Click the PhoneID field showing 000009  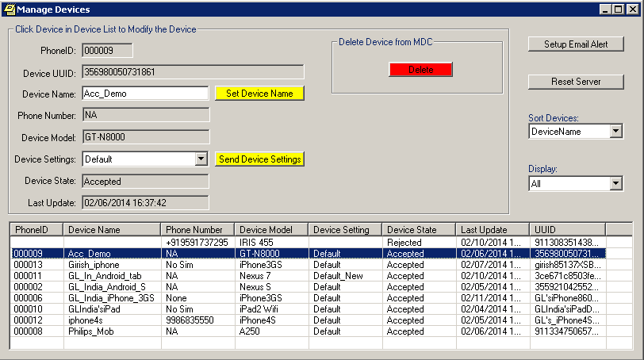107,51
